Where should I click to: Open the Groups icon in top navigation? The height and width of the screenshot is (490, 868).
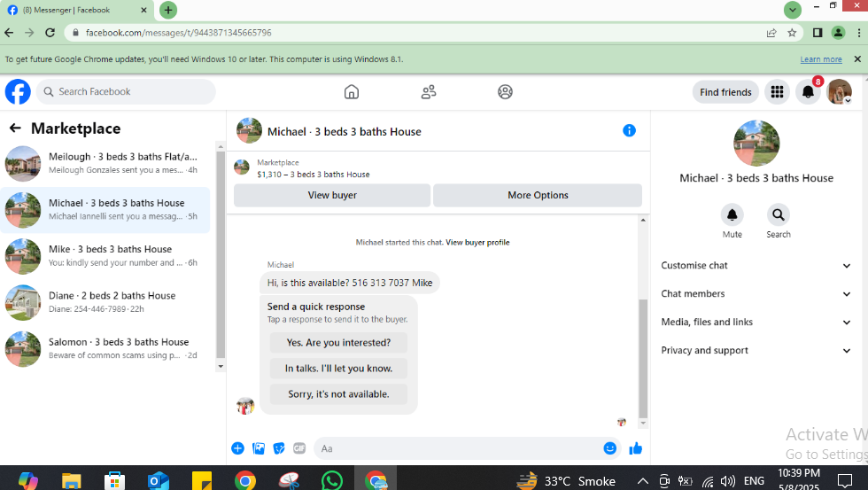tap(505, 91)
